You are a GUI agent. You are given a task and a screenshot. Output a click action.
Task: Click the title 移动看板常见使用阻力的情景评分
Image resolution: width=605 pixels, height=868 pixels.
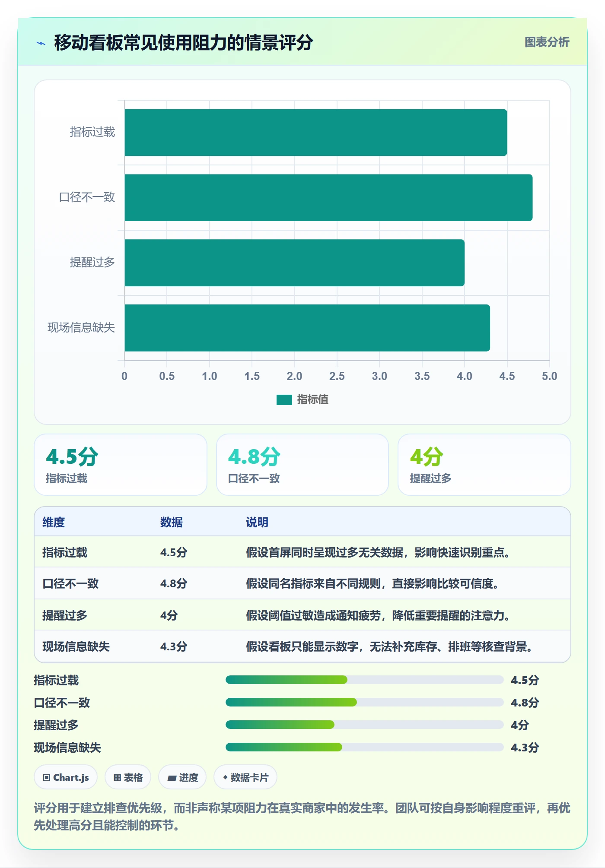point(184,43)
